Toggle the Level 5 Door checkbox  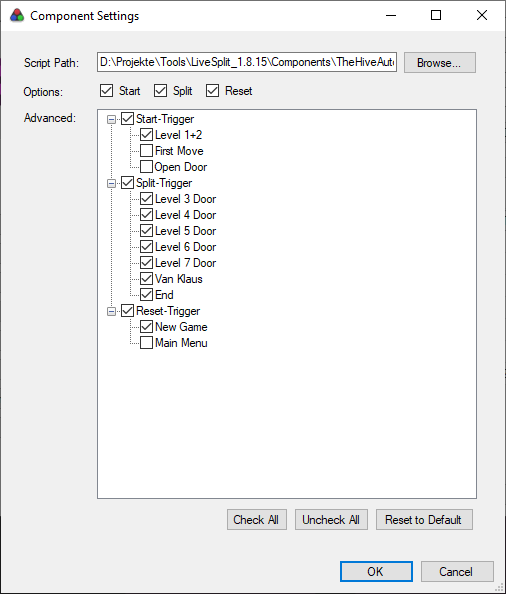pos(147,231)
